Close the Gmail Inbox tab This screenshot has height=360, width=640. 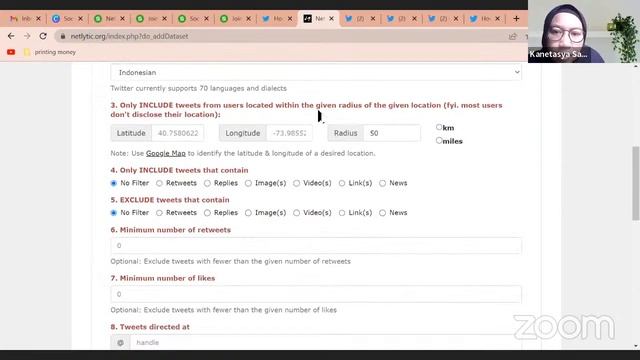click(x=38, y=18)
